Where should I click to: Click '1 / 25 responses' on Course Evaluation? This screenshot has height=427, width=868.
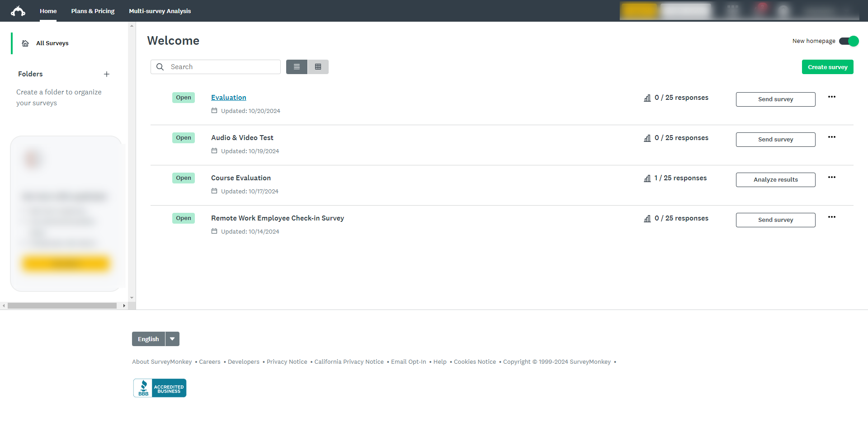click(680, 178)
